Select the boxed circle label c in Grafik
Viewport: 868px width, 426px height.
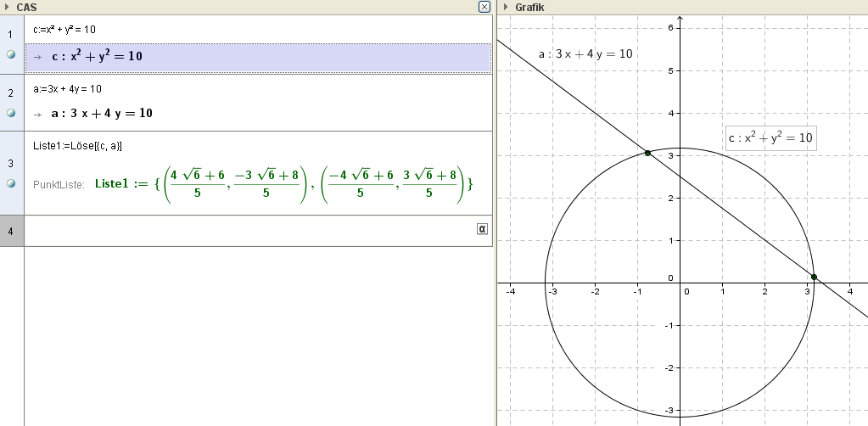coord(770,138)
